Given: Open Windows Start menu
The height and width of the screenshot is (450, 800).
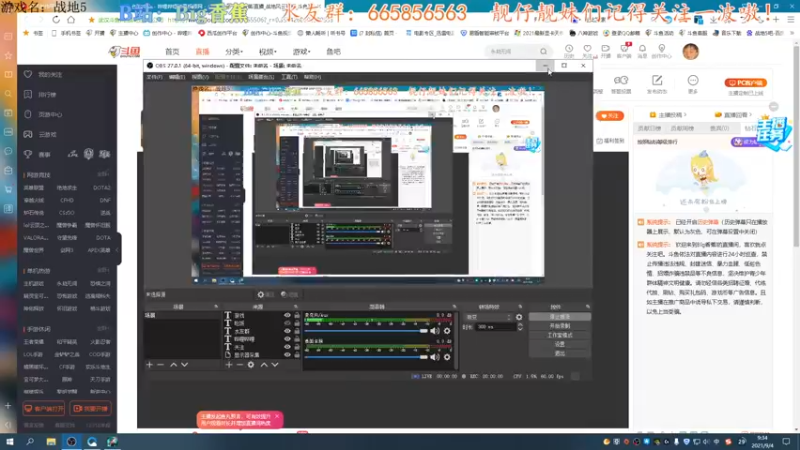Looking at the screenshot, I should click(9, 442).
